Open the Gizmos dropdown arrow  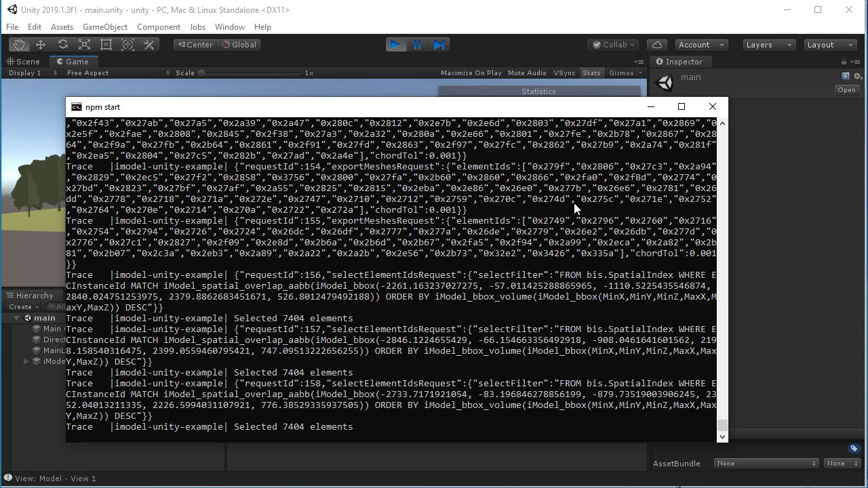pos(640,73)
